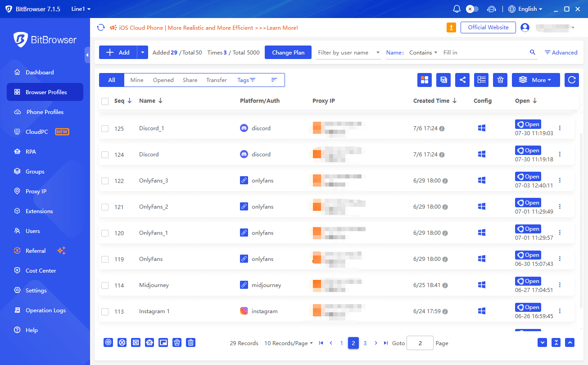The image size is (588, 365).
Task: Open the More dropdown button
Action: coord(536,80)
